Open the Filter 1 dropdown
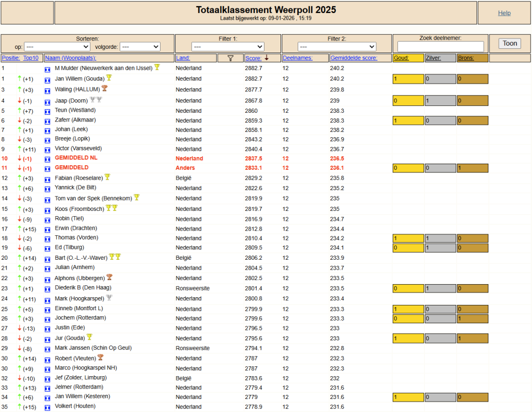The width and height of the screenshot is (532, 412). pos(228,47)
